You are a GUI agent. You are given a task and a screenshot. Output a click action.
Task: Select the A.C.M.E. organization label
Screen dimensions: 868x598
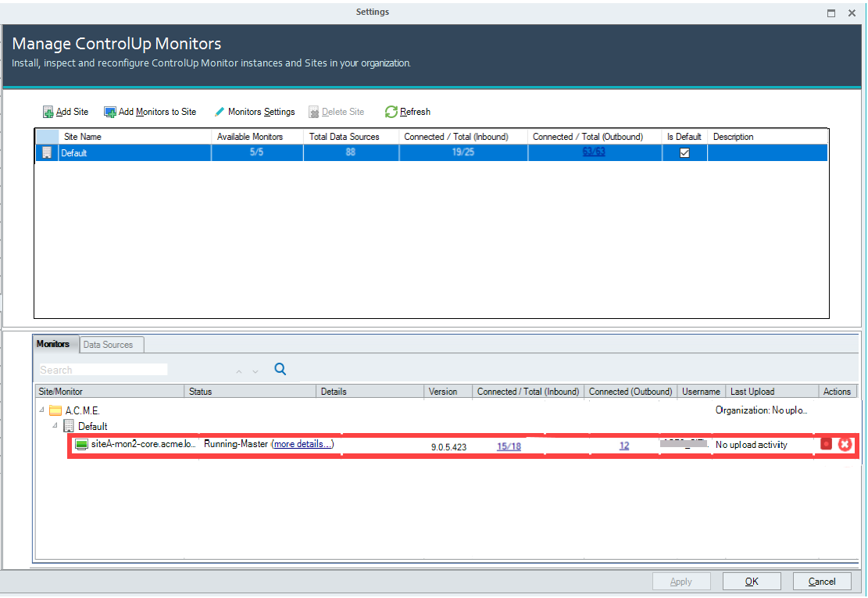tap(83, 411)
